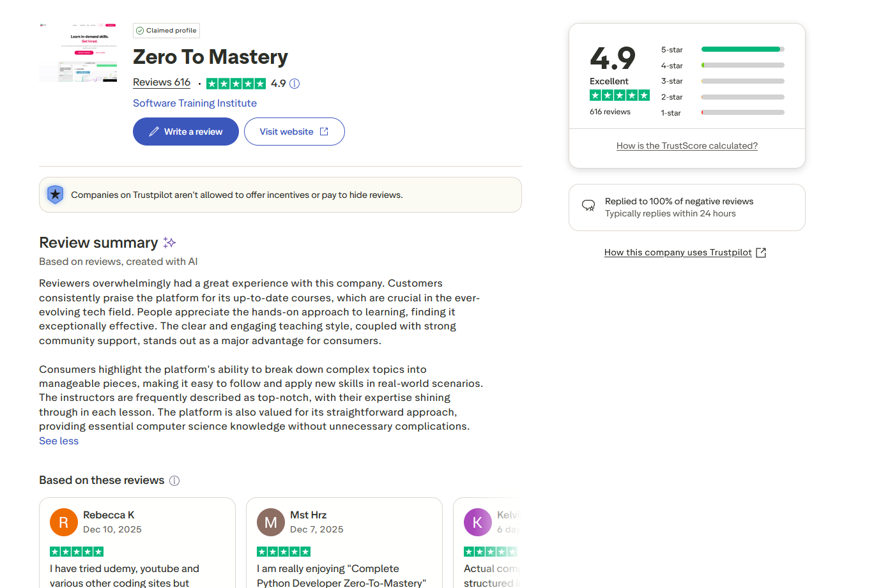Click the AI sparkle icon beside Review summary
Image resolution: width=874 pixels, height=588 pixels.
tap(169, 243)
